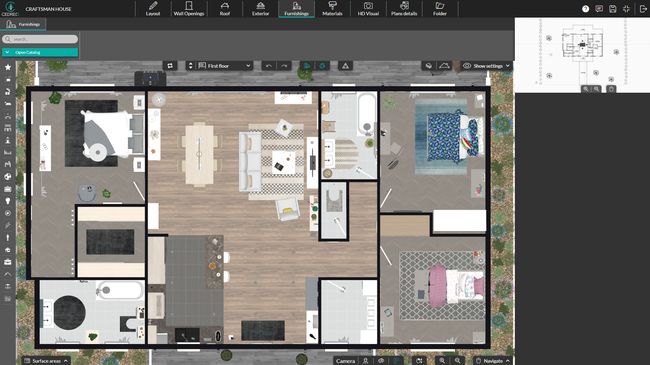Click the Open Catalog button
Viewport: 650px width, 365px height.
pyautogui.click(x=40, y=52)
